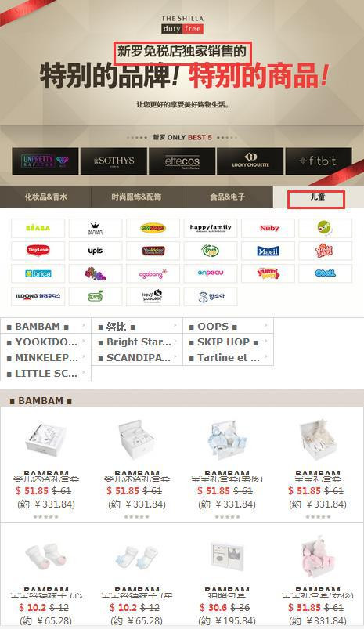Go to the Bright Star category link
364x629 pixels.
coord(137,342)
